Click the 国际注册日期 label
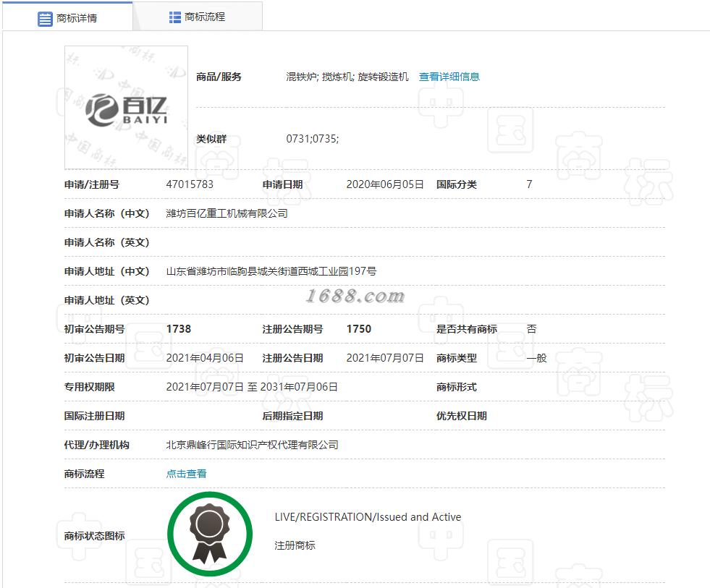The height and width of the screenshot is (588, 710). 95,416
